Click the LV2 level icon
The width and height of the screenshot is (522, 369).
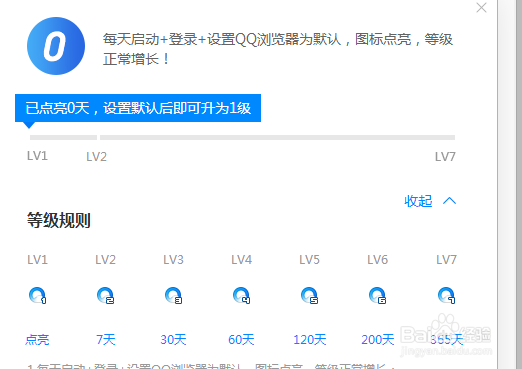point(106,295)
